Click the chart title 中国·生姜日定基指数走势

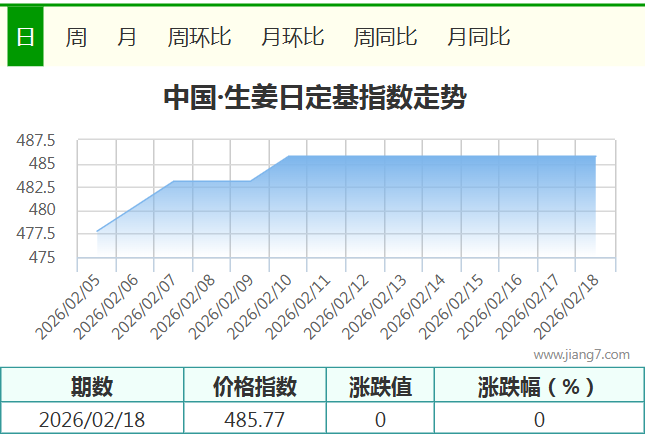pyautogui.click(x=314, y=98)
